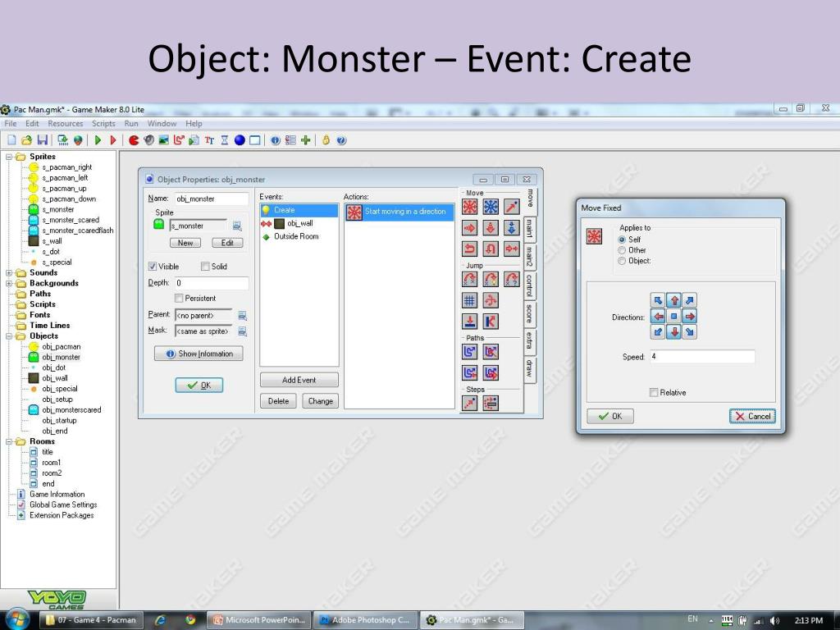Select the Speed Horizontal action icon
This screenshot has height=630, width=840.
(470, 228)
